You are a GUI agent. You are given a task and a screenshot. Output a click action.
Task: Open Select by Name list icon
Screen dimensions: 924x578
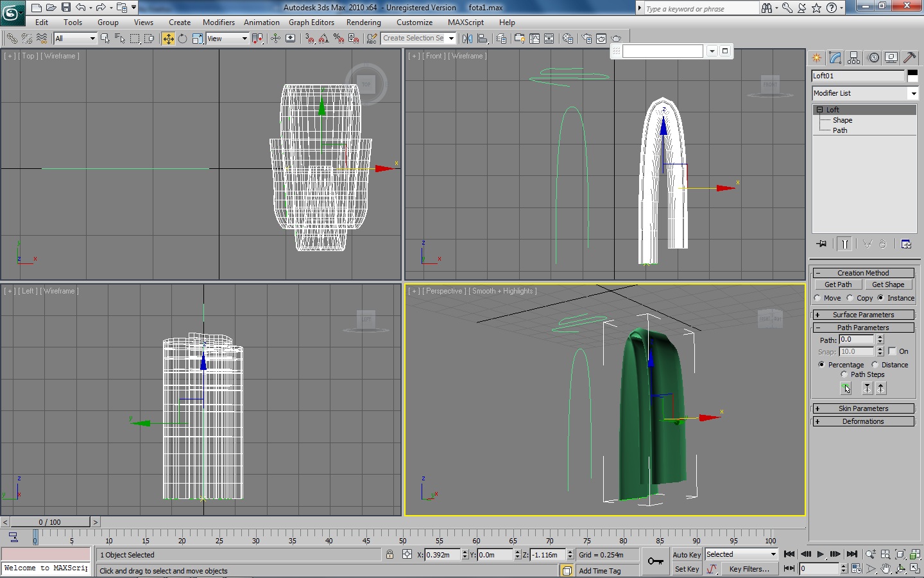(x=120, y=39)
